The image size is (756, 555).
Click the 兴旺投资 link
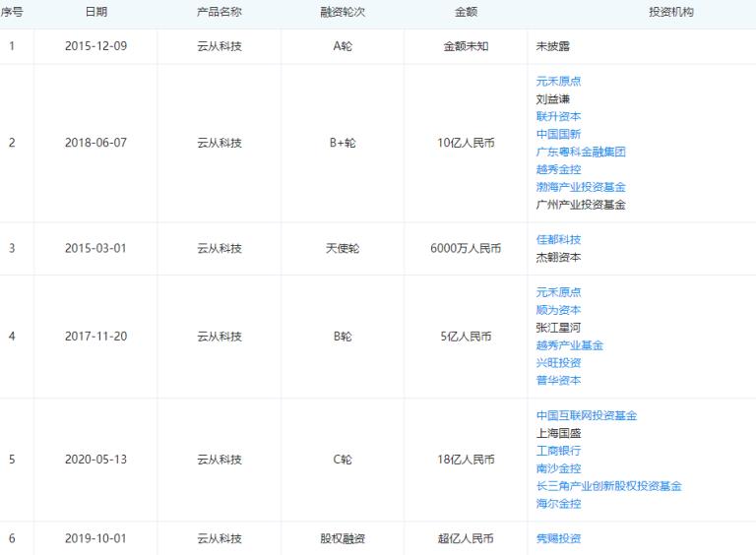click(x=558, y=363)
